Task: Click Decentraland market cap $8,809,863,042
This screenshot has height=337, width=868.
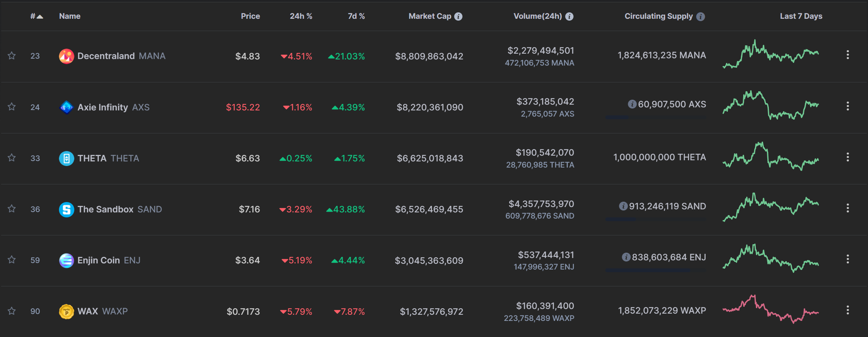Action: (x=429, y=56)
